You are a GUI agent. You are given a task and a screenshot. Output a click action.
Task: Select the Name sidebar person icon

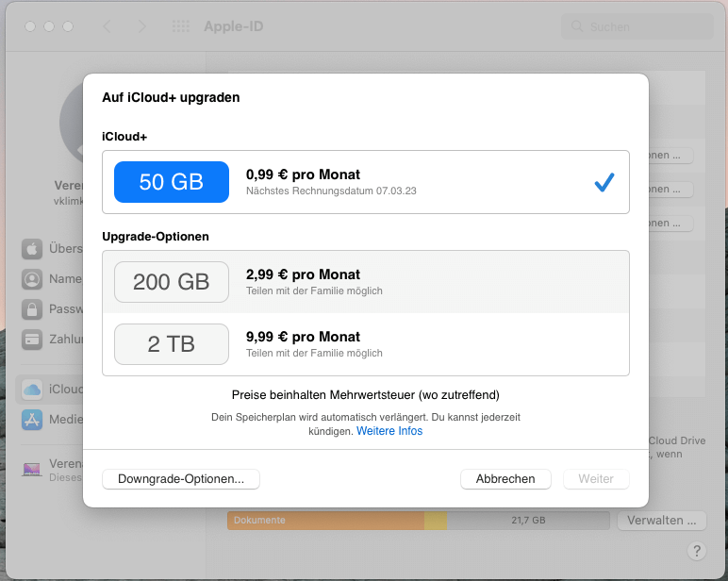32,279
